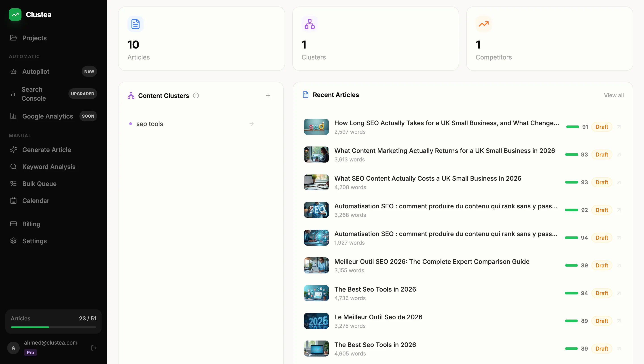Click the Settings gear icon
Screen dimensions: 644x364
[13, 241]
